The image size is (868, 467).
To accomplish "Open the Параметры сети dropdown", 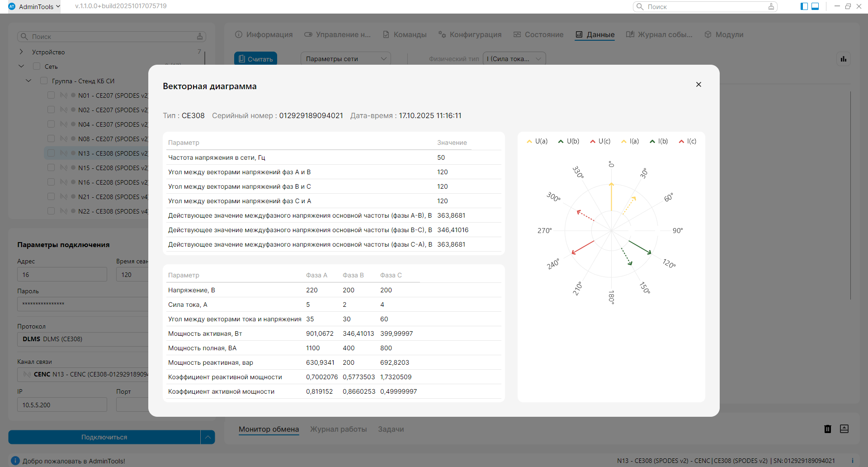I will point(345,59).
